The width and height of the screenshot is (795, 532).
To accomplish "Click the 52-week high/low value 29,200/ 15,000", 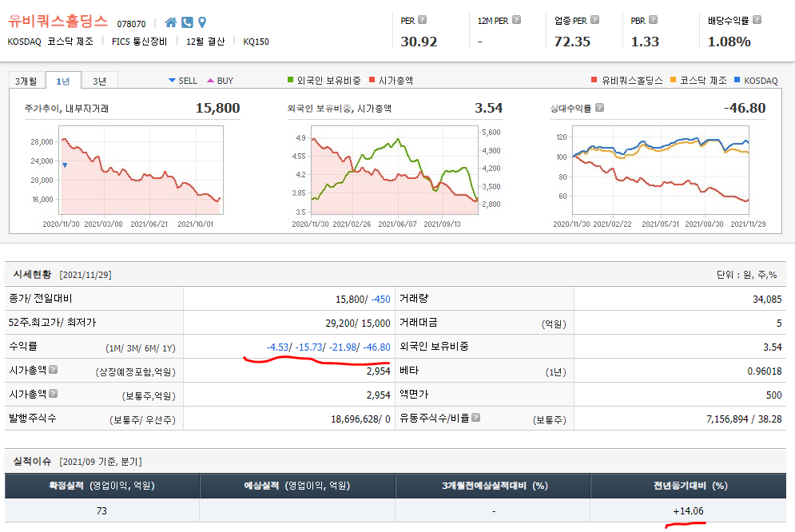I will tap(358, 324).
